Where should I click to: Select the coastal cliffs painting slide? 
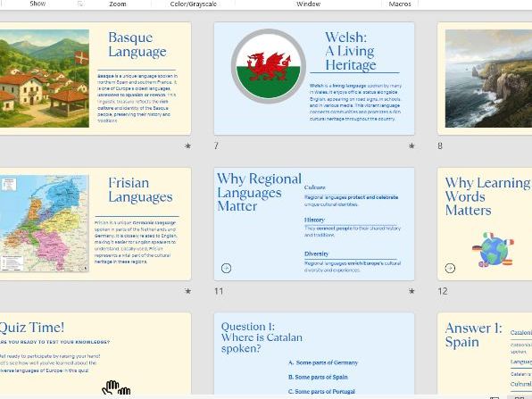[485, 79]
